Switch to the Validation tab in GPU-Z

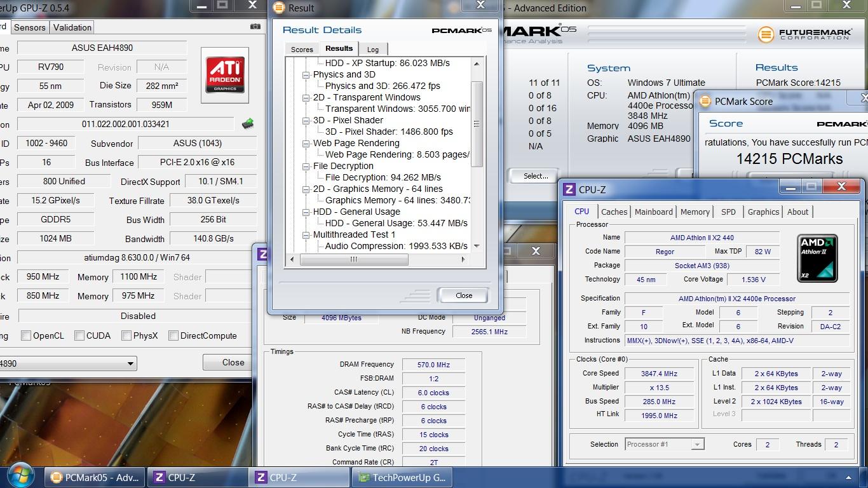72,27
